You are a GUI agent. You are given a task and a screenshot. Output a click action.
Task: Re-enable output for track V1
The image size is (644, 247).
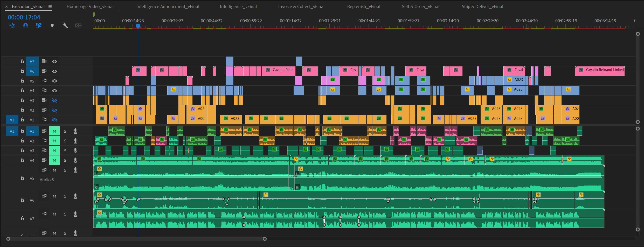54,120
